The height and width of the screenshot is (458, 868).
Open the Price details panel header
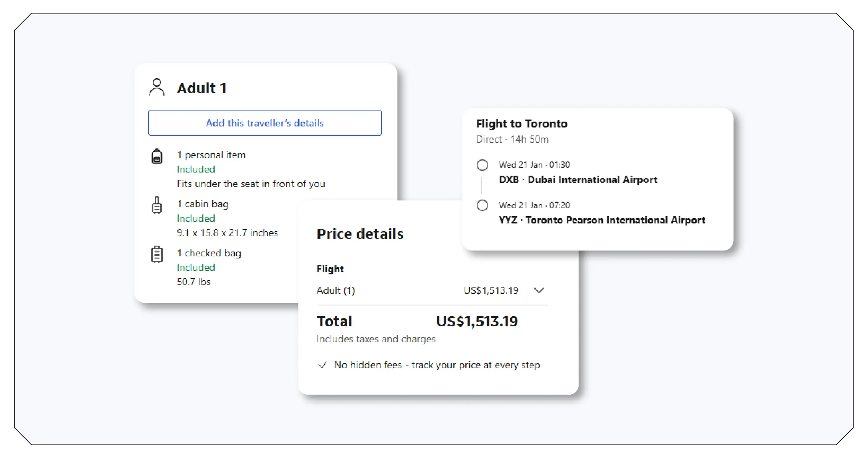(x=360, y=234)
